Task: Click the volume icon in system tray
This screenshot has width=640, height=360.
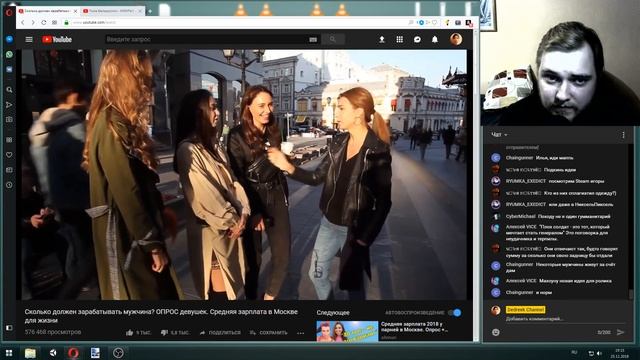Action: [x=599, y=353]
